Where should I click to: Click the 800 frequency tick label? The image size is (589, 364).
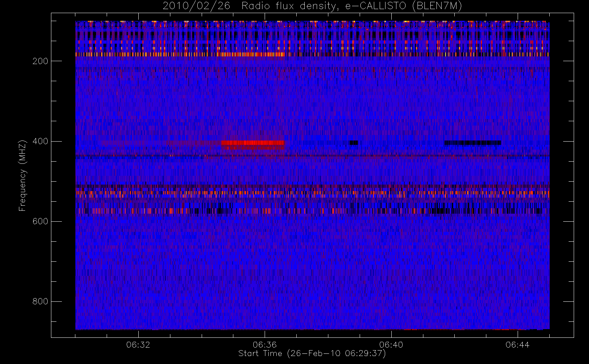coord(40,301)
